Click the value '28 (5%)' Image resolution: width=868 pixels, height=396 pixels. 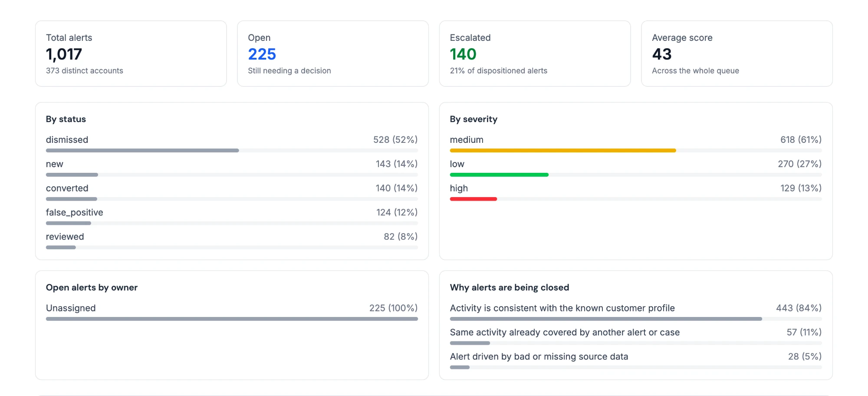point(805,357)
